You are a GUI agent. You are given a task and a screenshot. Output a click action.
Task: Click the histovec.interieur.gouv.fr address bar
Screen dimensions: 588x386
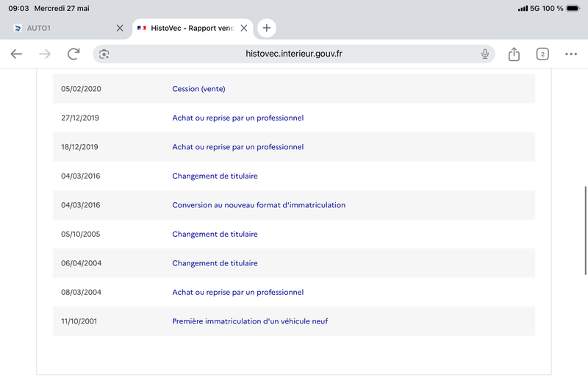pyautogui.click(x=293, y=54)
